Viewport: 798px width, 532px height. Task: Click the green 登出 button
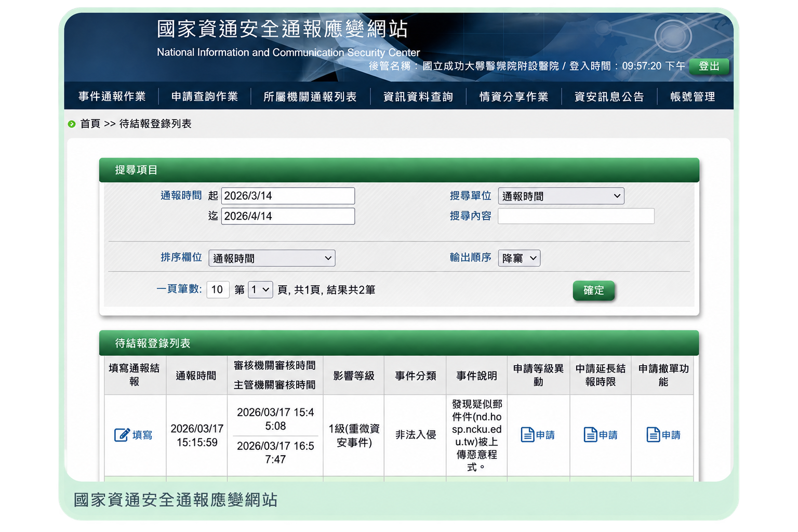point(709,66)
